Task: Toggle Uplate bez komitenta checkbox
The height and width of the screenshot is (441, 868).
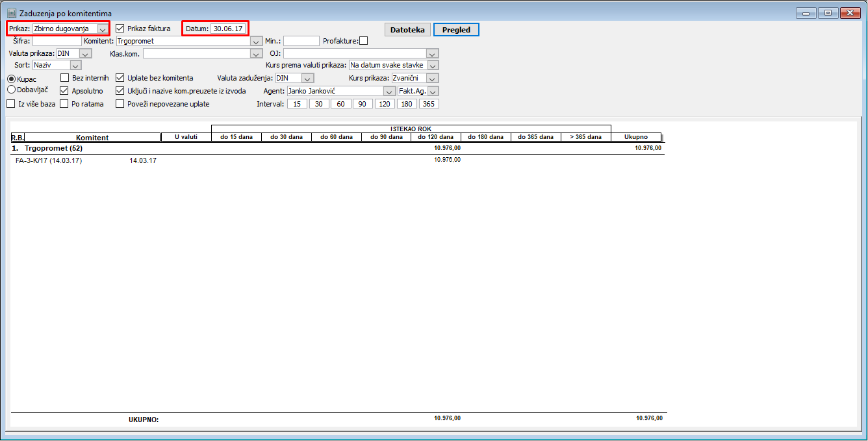Action: click(x=120, y=78)
